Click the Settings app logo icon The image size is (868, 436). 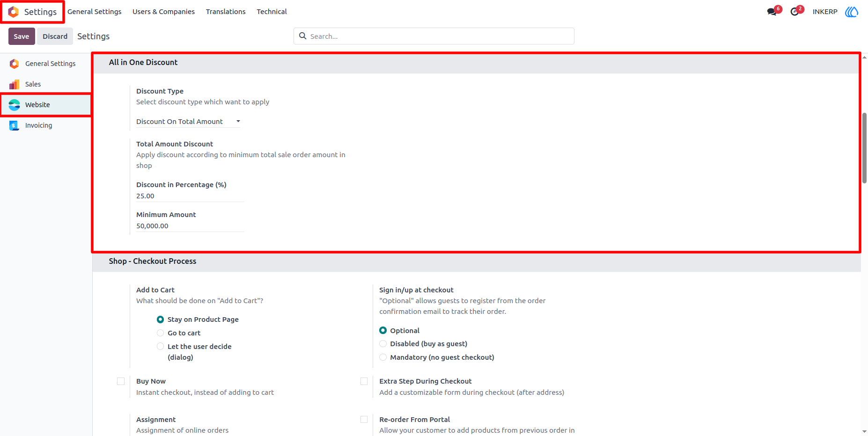14,12
